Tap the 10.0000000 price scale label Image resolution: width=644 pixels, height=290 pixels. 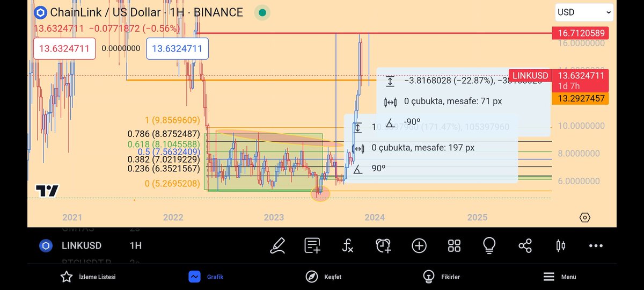click(x=582, y=126)
